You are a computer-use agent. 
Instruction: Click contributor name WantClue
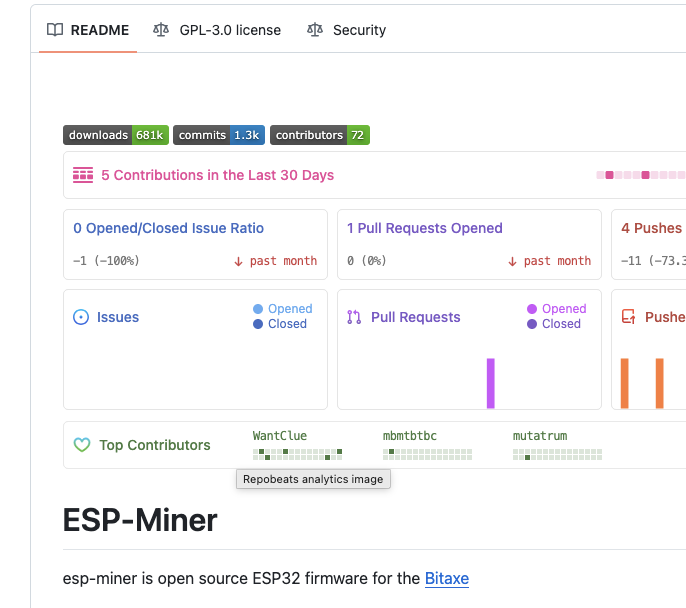280,436
